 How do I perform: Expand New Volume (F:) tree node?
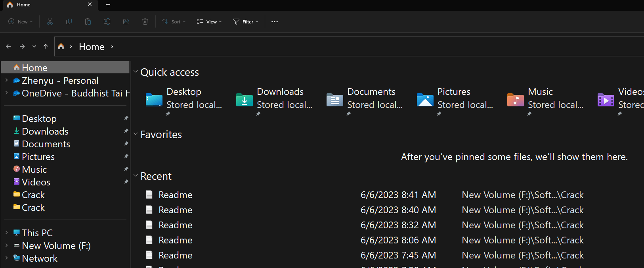[x=7, y=245]
